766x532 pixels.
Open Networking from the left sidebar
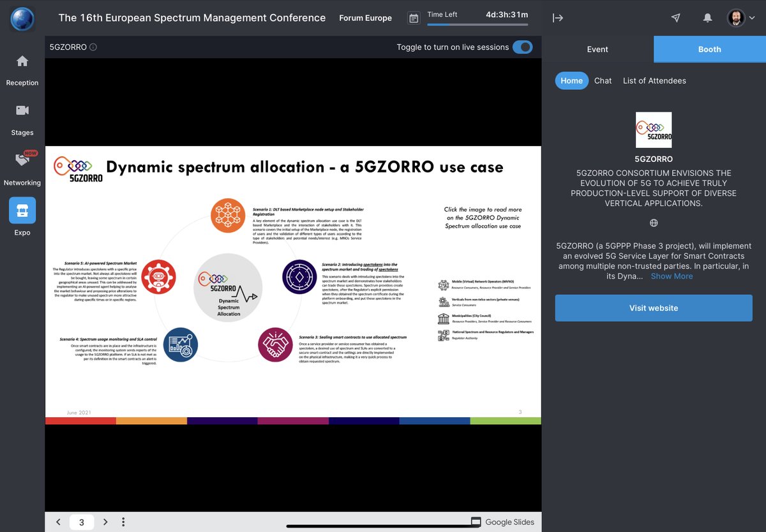tap(22, 168)
